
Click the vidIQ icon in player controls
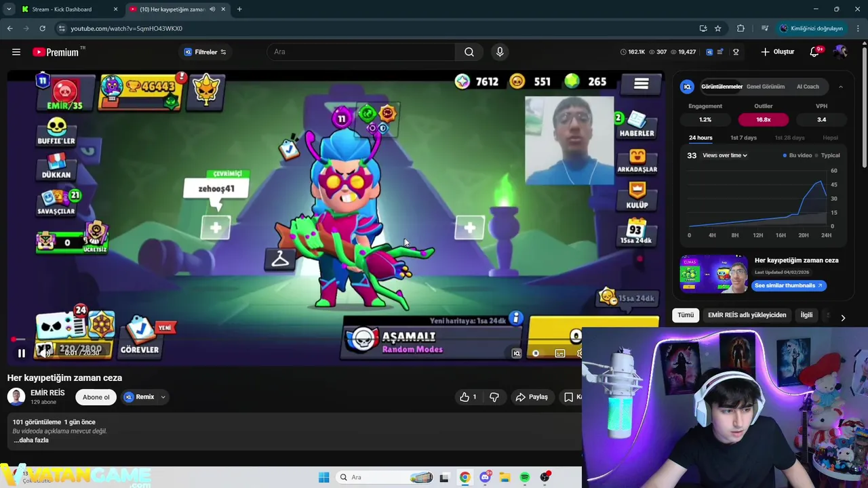(516, 353)
